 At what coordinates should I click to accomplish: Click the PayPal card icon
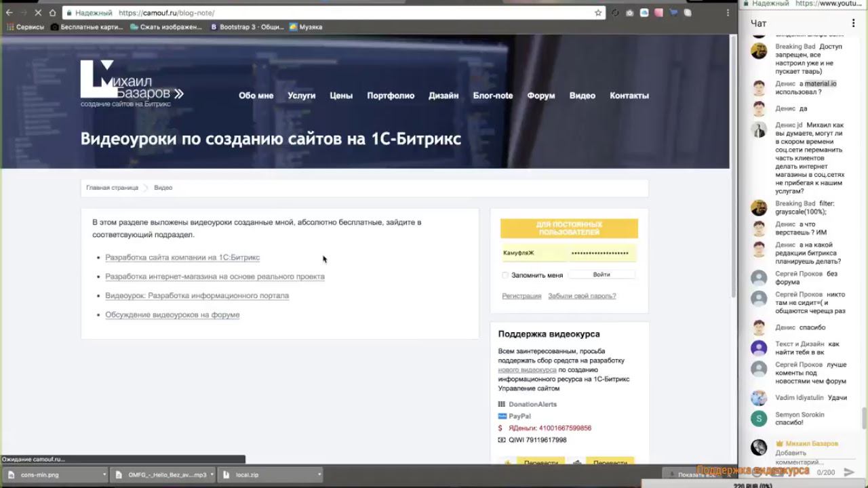(x=502, y=416)
